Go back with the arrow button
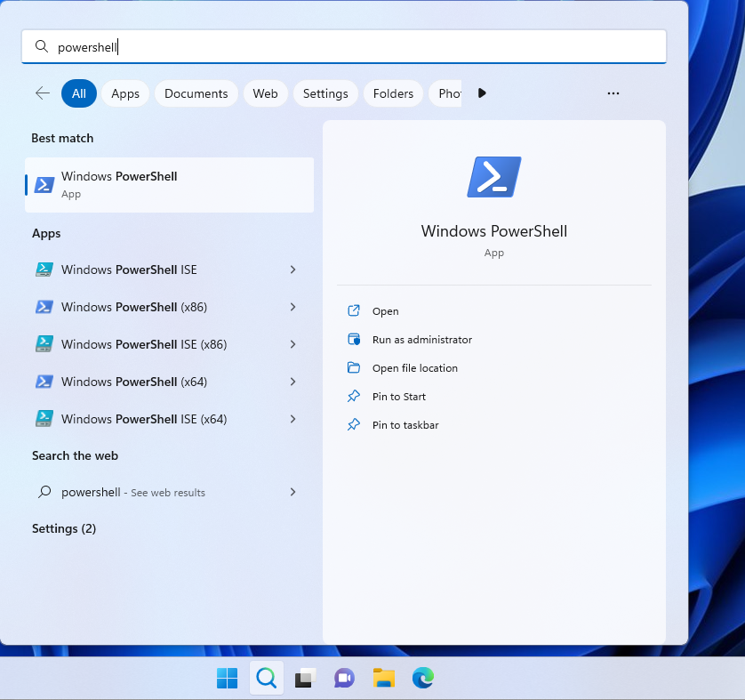The image size is (745, 700). pyautogui.click(x=42, y=93)
